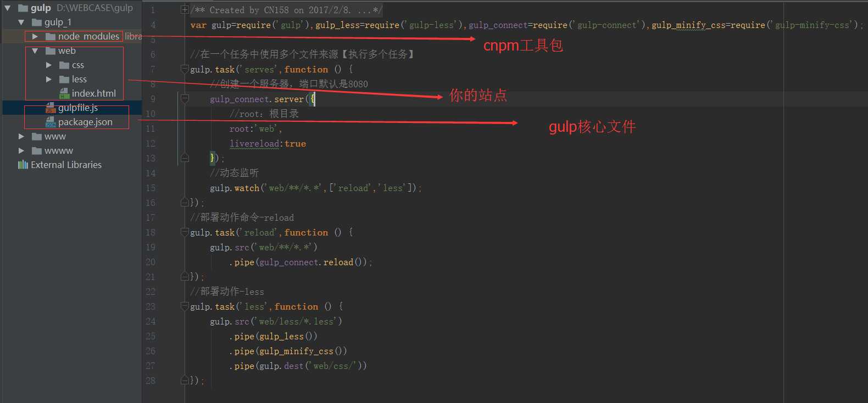
Task: Fold the server options block at line 9
Action: click(185, 99)
